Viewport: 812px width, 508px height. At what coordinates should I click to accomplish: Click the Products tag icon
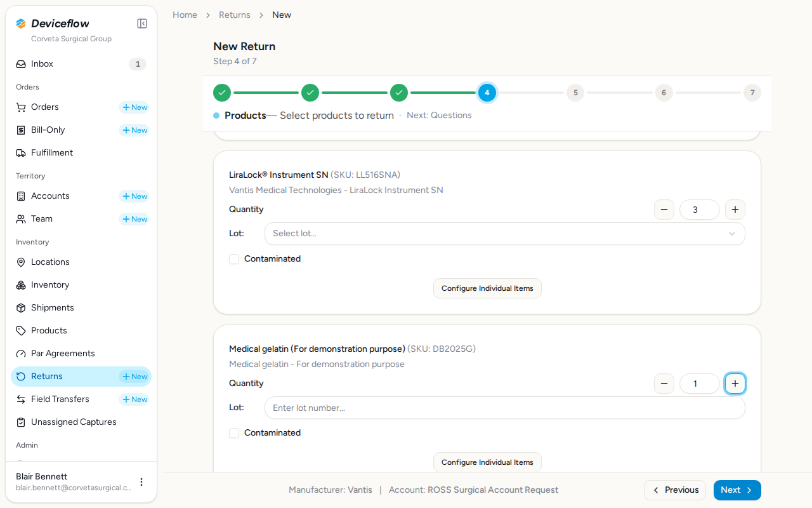21,331
